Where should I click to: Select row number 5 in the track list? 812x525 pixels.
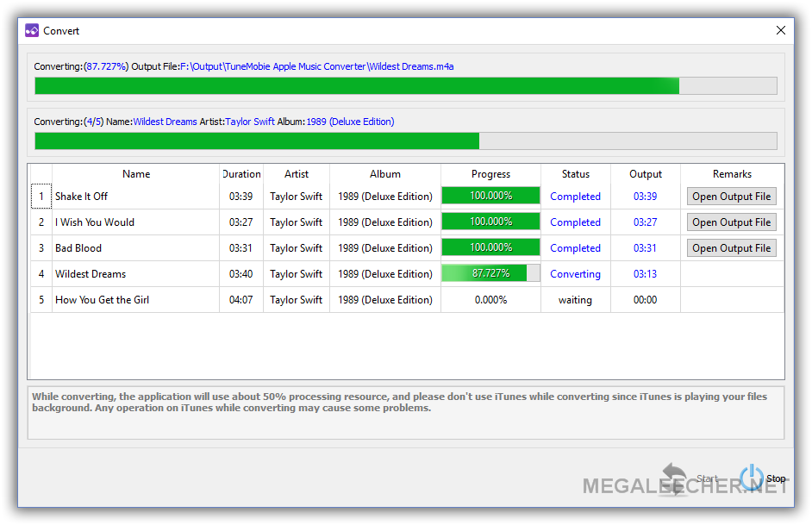(41, 300)
